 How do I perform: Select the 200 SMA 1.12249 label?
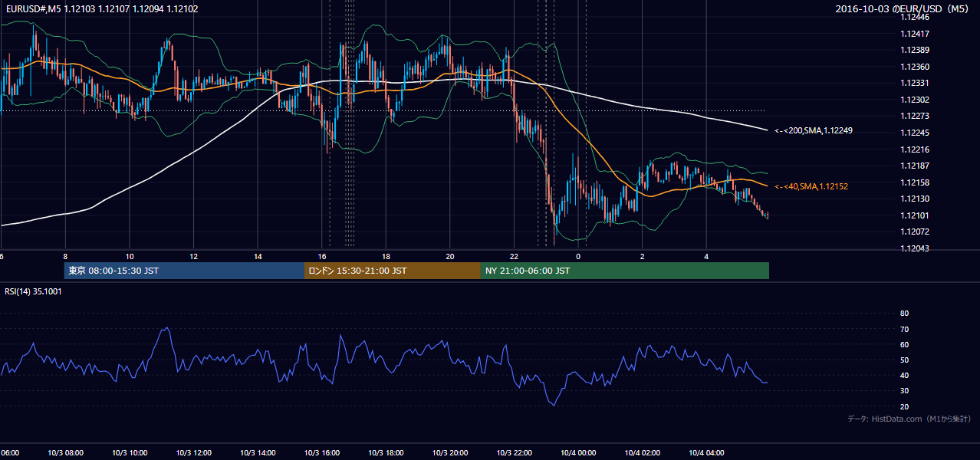click(814, 130)
